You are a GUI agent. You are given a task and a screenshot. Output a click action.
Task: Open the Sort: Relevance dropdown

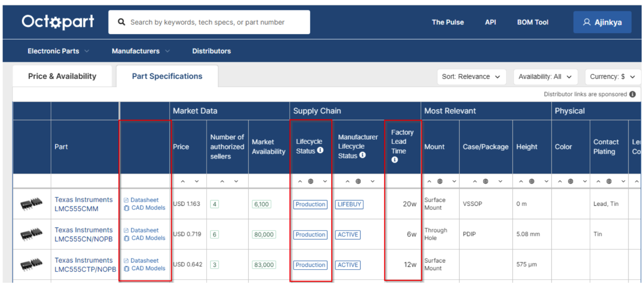point(472,77)
